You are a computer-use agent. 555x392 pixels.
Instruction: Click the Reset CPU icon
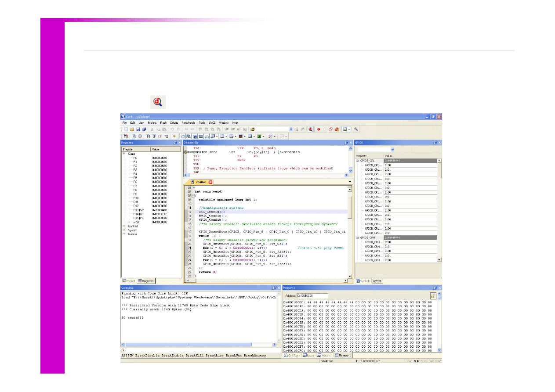126,137
